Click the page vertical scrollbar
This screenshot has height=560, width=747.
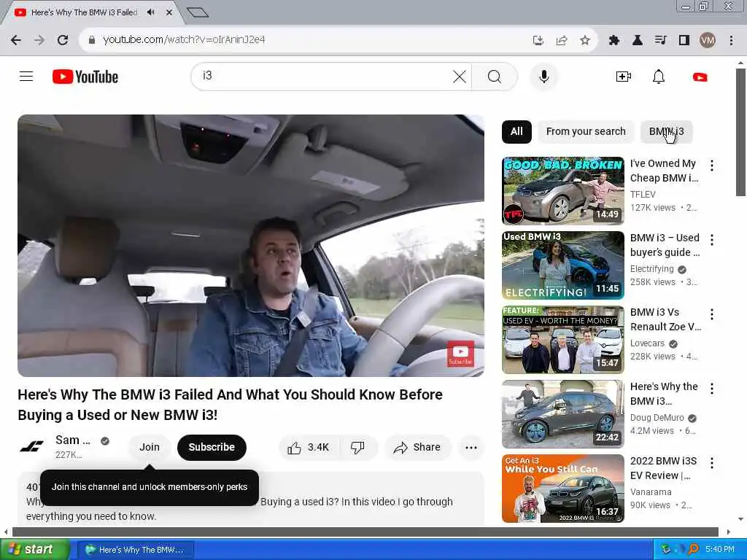click(x=740, y=132)
